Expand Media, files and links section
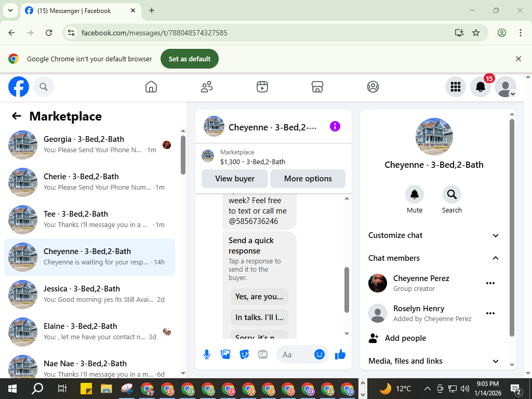The image size is (532, 399). click(434, 361)
